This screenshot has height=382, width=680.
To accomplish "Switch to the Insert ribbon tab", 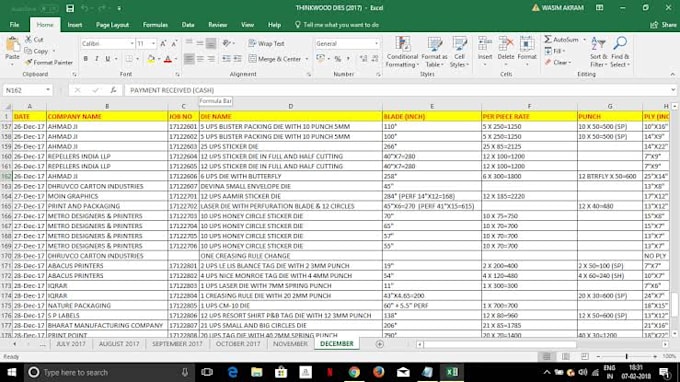I will (x=75, y=25).
